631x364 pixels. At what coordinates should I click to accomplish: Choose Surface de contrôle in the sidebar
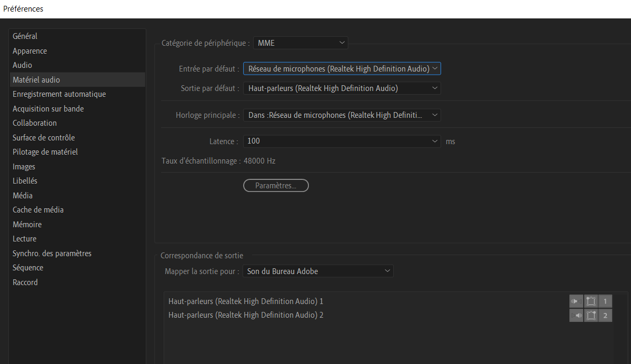tap(44, 138)
